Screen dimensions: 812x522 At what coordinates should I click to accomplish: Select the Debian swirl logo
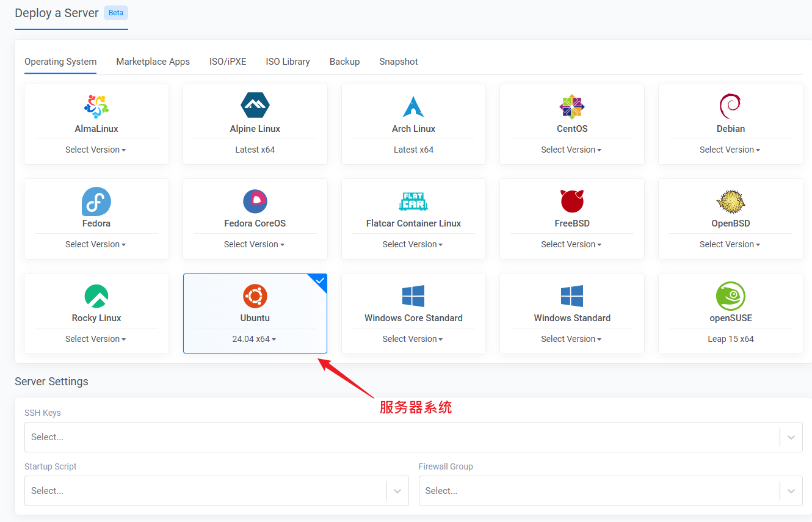pyautogui.click(x=730, y=106)
